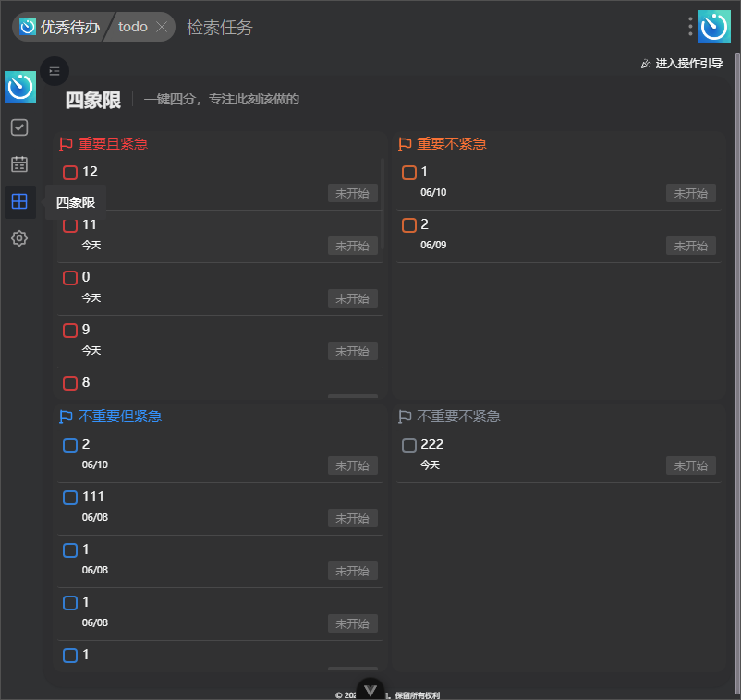Check the box for task 8
Screen dimensions: 741x700
pyautogui.click(x=70, y=383)
